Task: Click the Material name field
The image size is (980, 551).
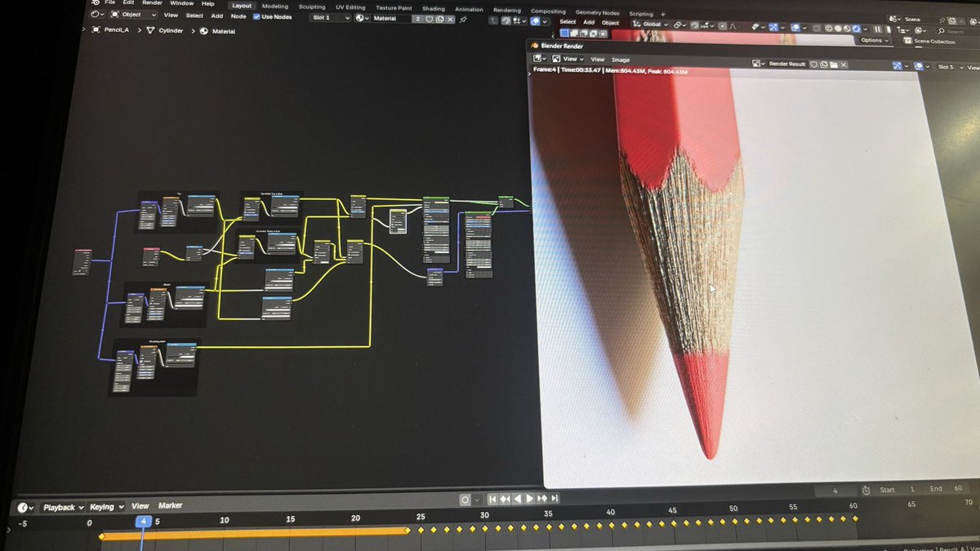Action: click(392, 19)
